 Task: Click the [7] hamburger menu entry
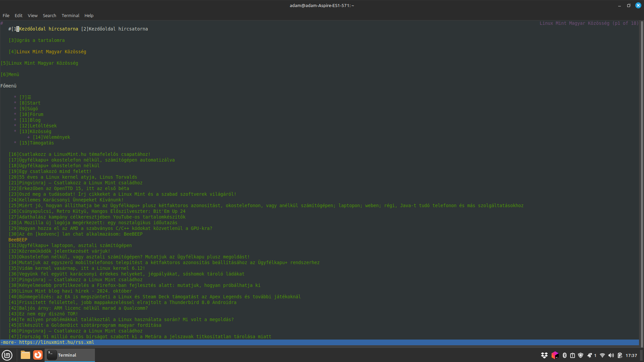pyautogui.click(x=25, y=97)
